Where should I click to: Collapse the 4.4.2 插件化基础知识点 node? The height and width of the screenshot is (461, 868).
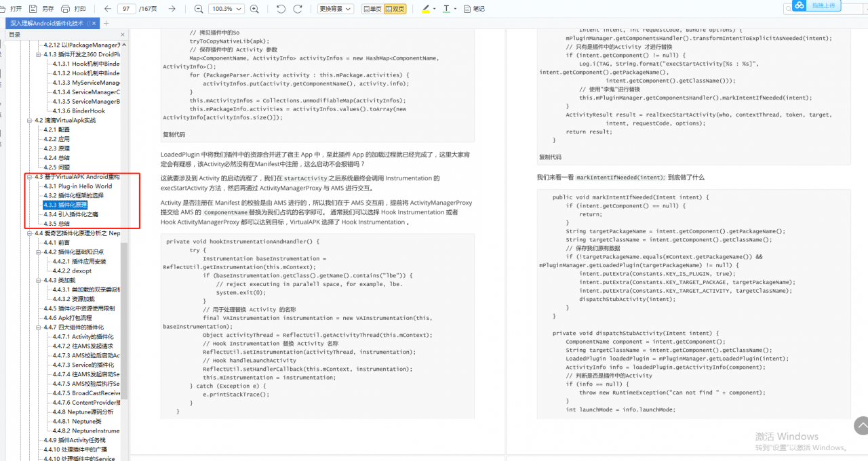click(x=39, y=252)
